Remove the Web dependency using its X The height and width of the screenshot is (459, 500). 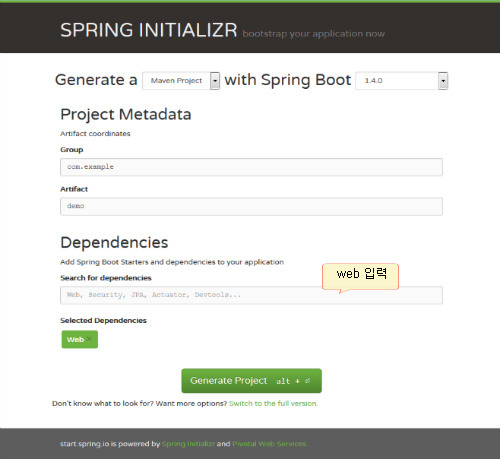click(x=90, y=339)
